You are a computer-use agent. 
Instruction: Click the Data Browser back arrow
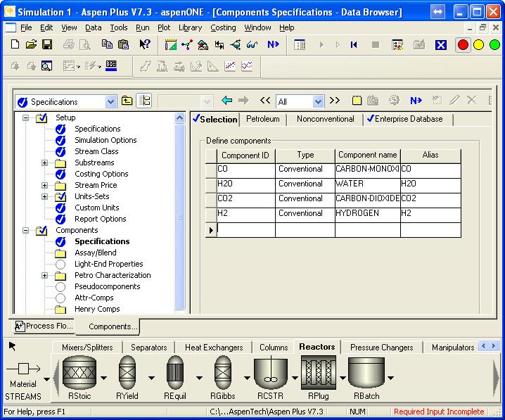[226, 101]
